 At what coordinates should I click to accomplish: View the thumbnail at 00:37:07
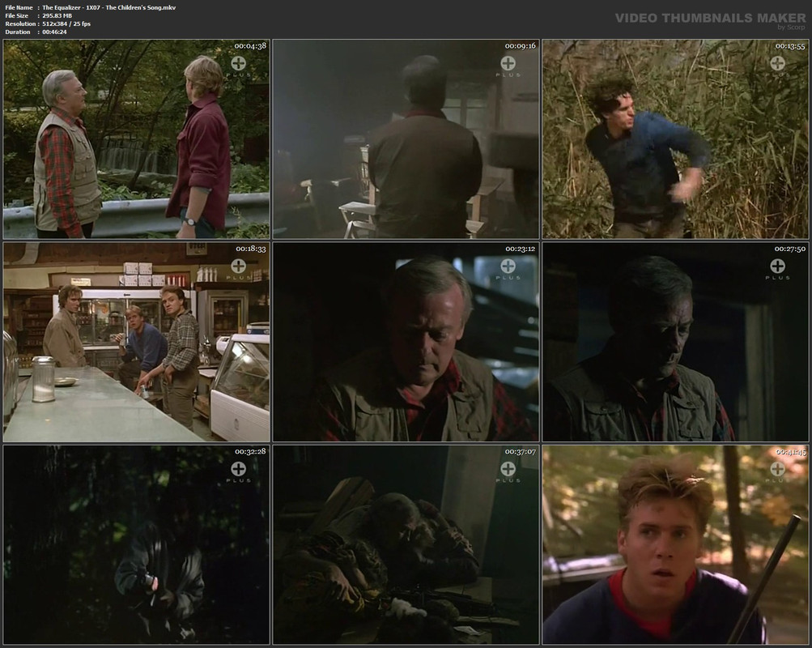406,544
